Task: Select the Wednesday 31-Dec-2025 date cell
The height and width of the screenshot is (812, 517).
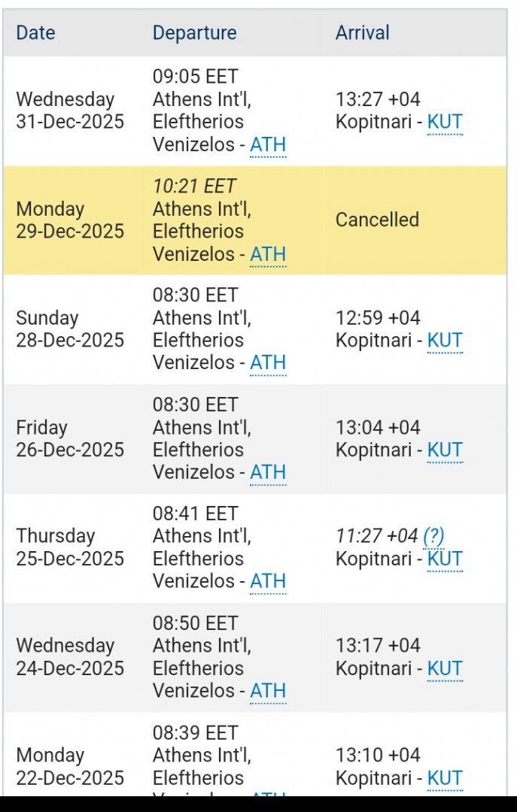Action: tap(70, 111)
